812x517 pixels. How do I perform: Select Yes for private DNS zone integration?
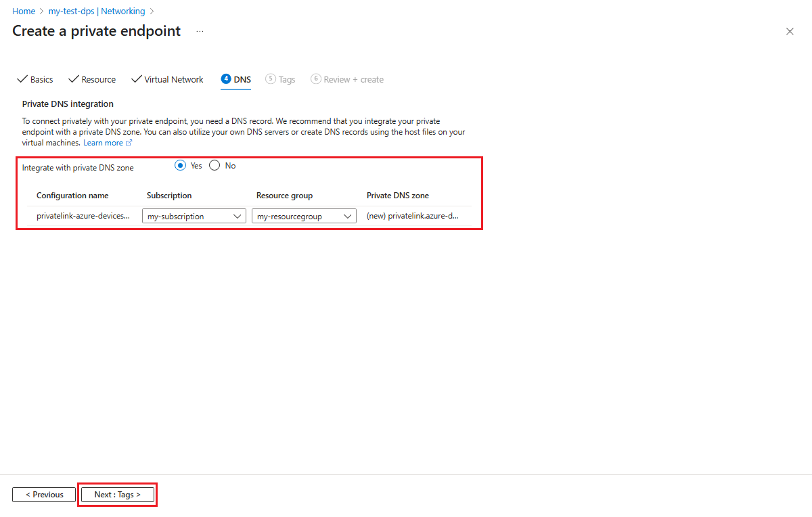[180, 165]
